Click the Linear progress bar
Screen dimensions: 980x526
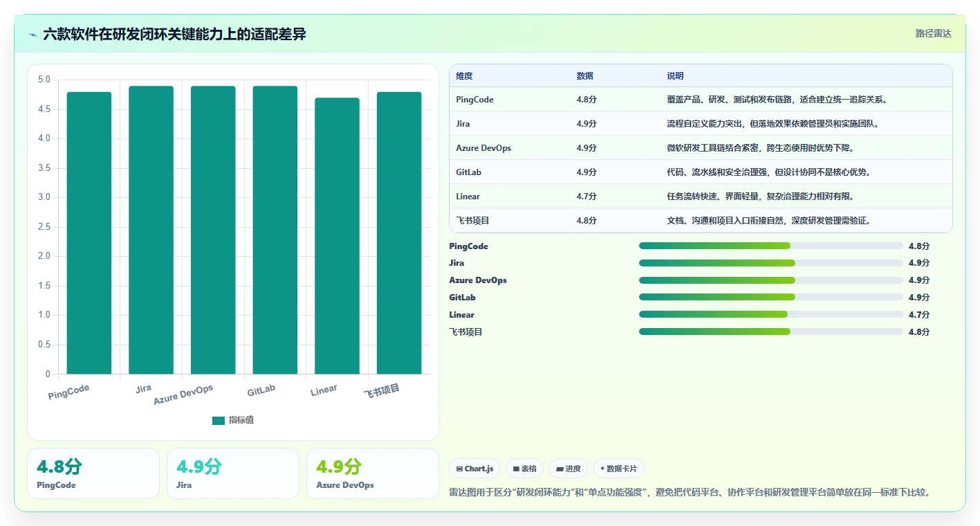(x=771, y=314)
